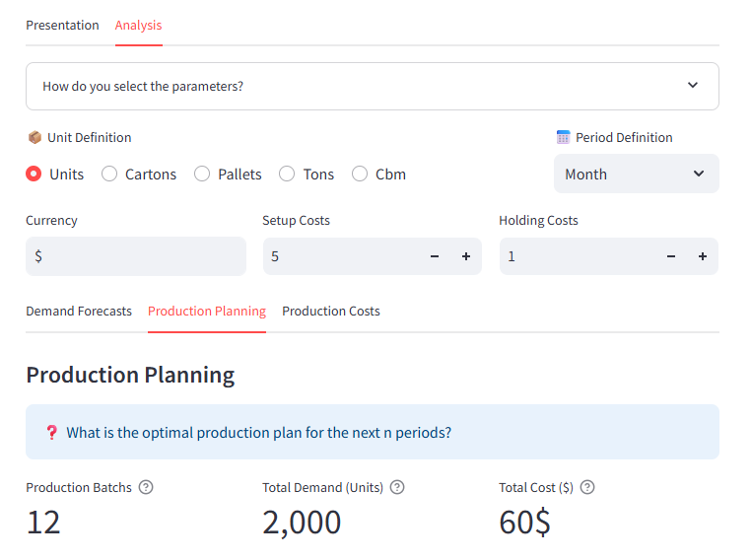Open the Month period dropdown
The width and height of the screenshot is (751, 560).
point(636,175)
